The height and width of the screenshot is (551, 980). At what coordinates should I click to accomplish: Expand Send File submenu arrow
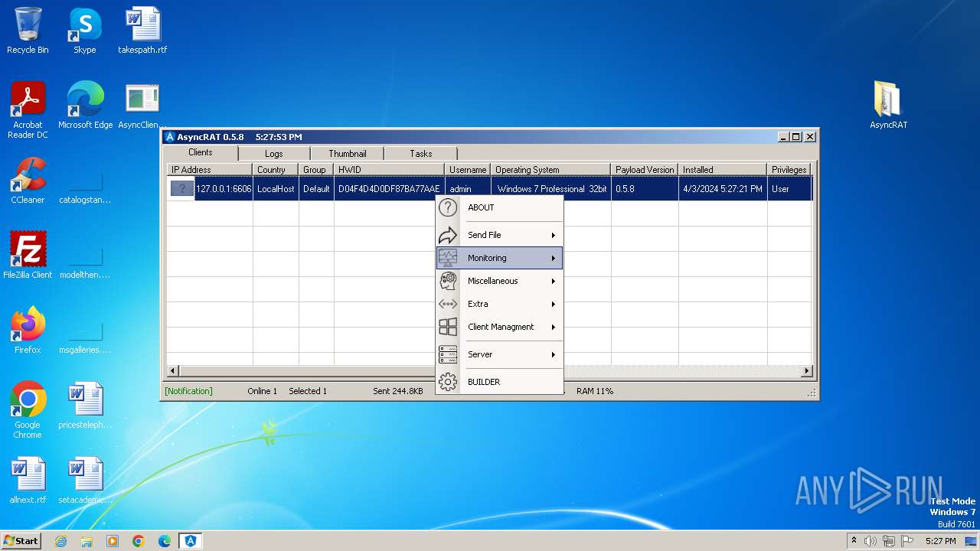coord(553,235)
